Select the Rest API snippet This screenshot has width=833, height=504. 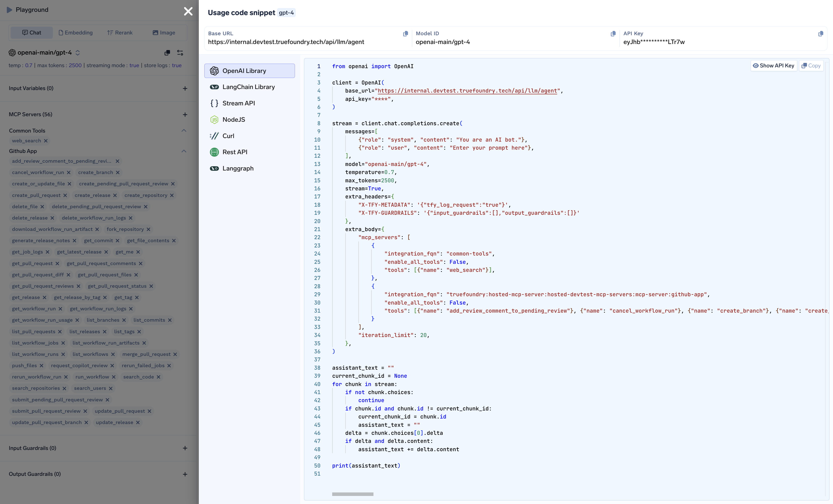(x=249, y=152)
